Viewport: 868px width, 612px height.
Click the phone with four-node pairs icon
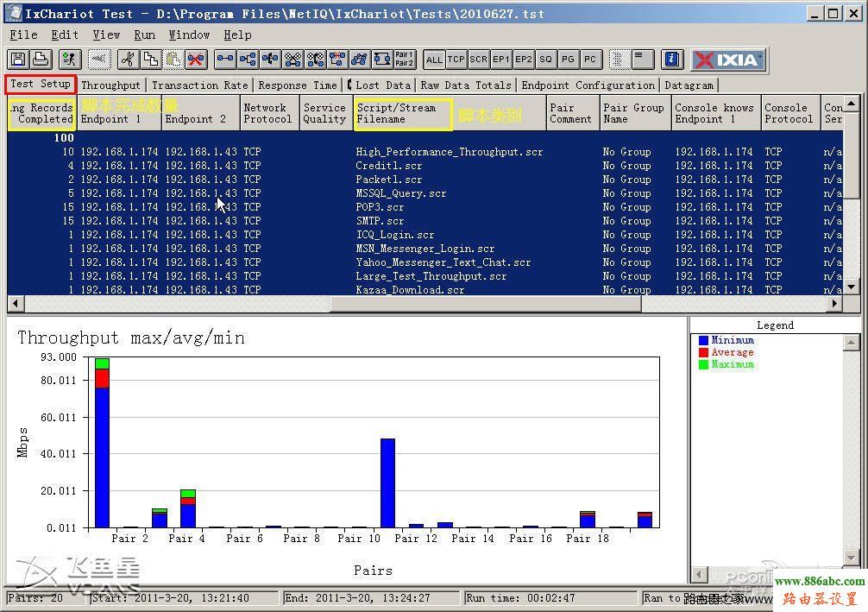(x=316, y=60)
